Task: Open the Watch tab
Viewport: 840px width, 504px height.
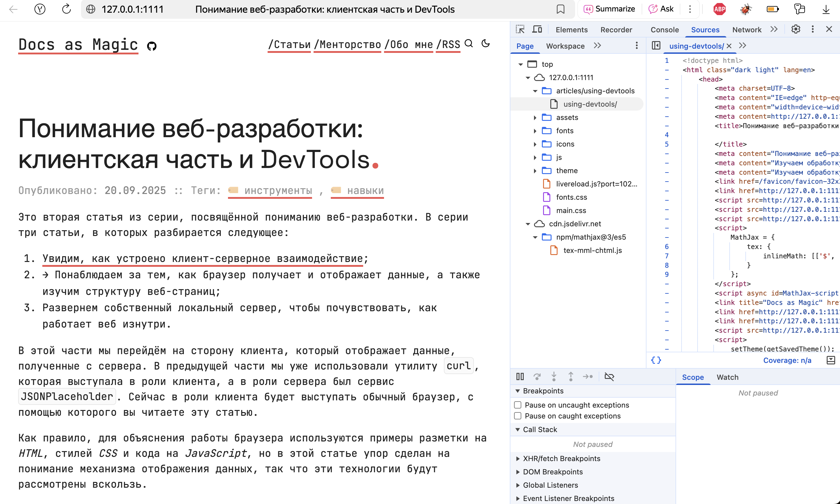Action: 727,377
